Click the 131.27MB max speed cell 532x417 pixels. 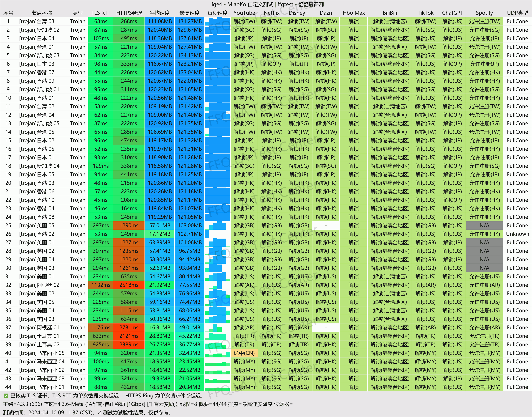click(x=190, y=22)
